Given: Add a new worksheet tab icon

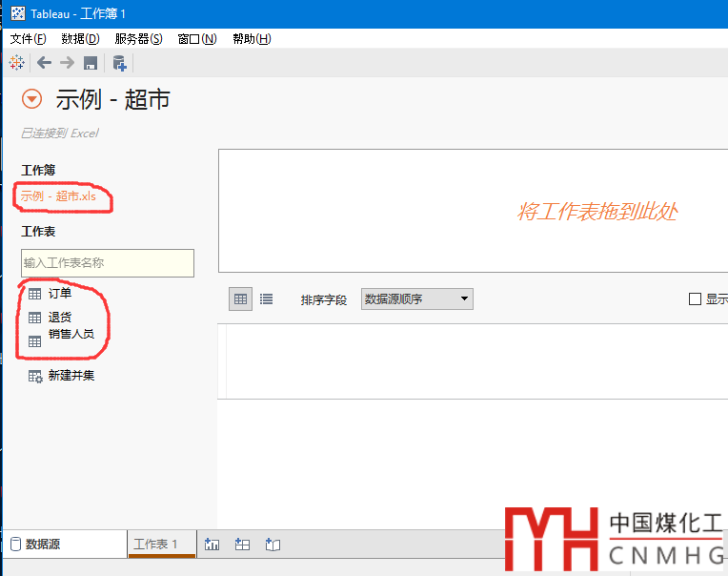Looking at the screenshot, I should pos(212,544).
